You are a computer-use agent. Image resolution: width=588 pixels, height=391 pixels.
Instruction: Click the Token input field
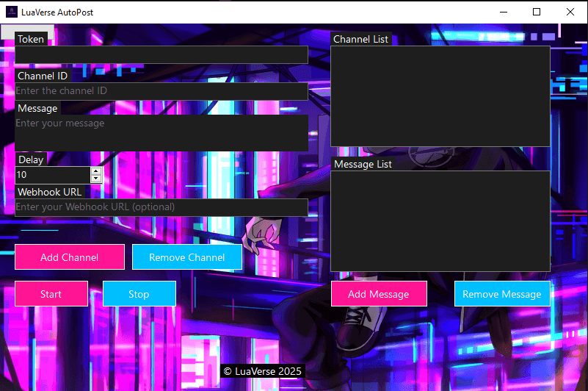click(x=161, y=55)
